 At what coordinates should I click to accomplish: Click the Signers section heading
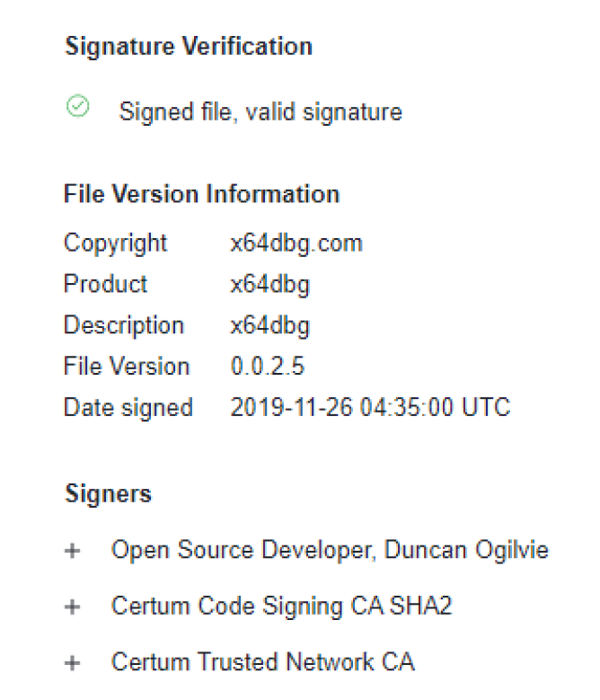coord(108,493)
